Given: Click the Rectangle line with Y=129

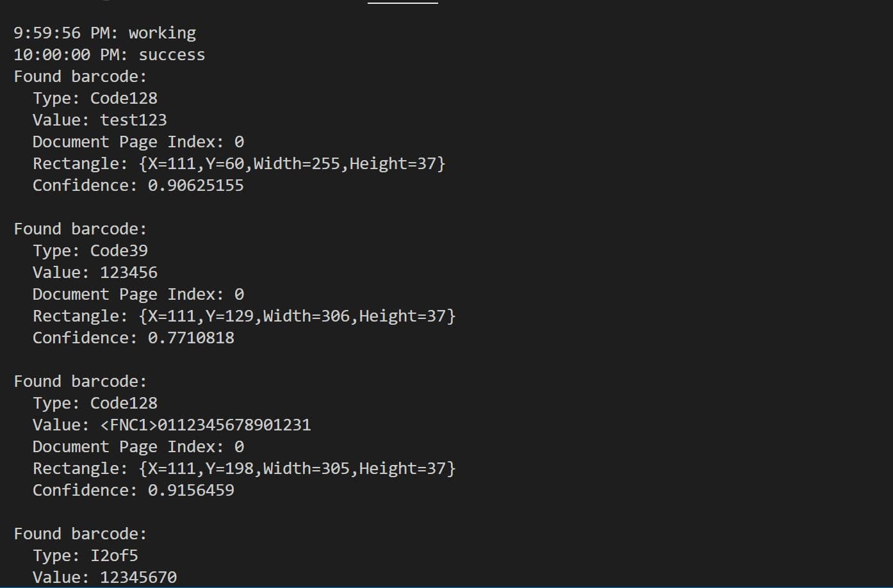Looking at the screenshot, I should pos(244,316).
